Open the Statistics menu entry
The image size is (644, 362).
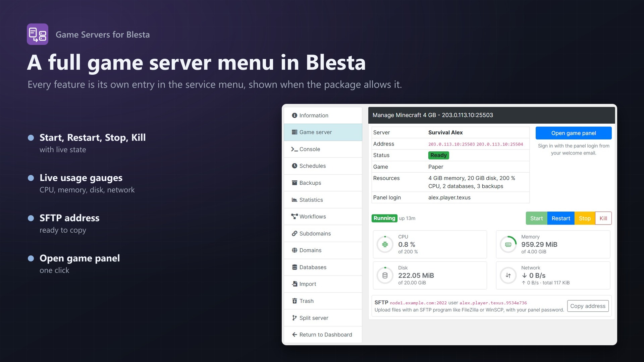point(323,200)
